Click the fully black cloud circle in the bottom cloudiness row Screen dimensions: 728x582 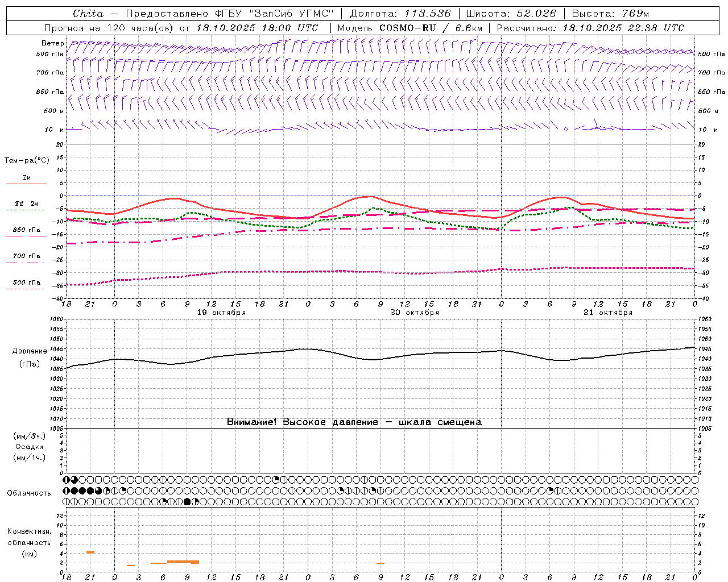click(x=188, y=501)
